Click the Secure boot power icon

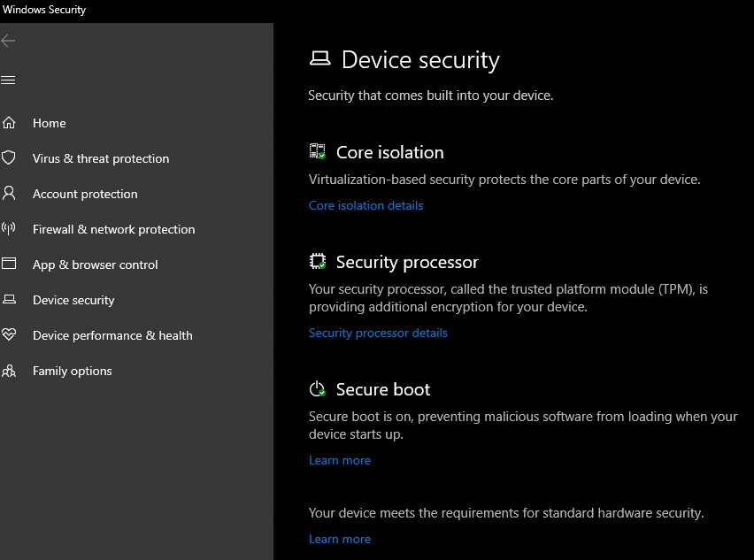click(x=318, y=389)
